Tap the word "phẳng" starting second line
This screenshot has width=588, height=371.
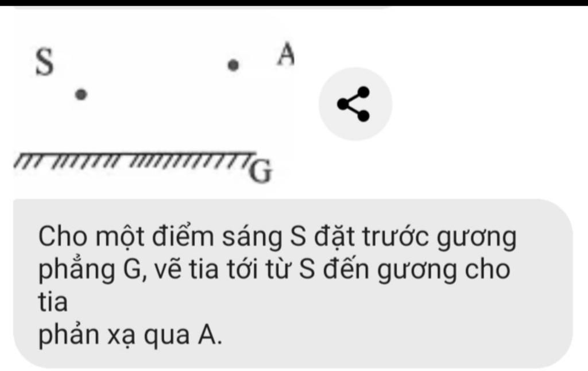pyautogui.click(x=76, y=270)
